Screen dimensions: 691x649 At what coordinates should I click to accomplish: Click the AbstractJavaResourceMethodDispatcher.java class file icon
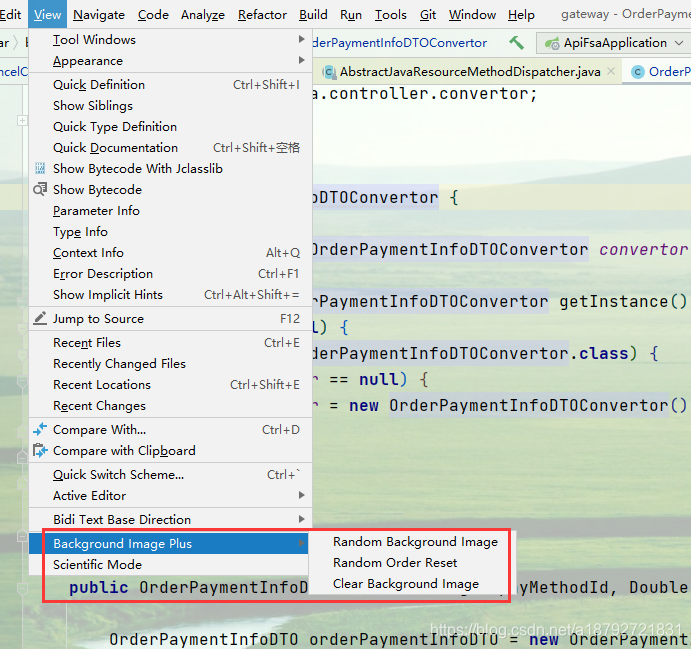coord(329,71)
